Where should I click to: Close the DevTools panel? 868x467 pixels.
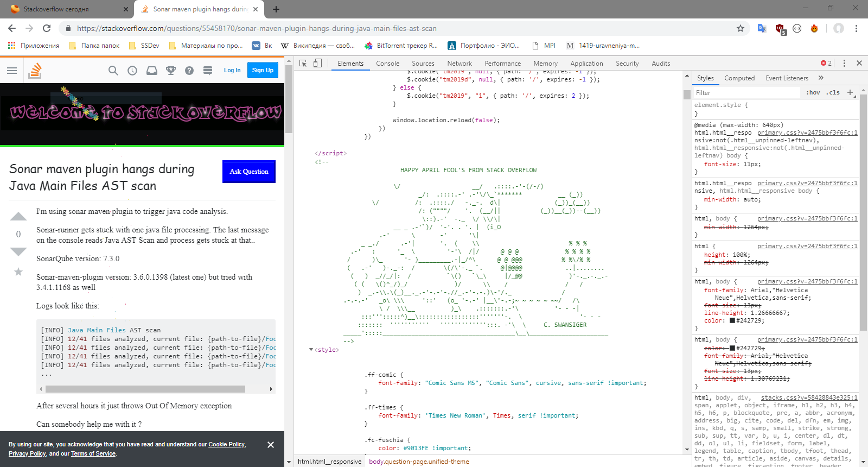pyautogui.click(x=859, y=64)
